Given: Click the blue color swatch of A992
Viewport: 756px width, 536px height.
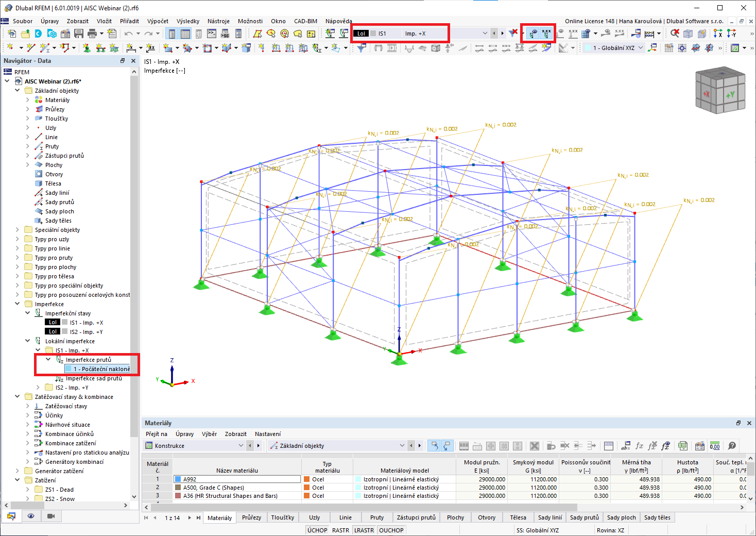Looking at the screenshot, I should tap(178, 479).
